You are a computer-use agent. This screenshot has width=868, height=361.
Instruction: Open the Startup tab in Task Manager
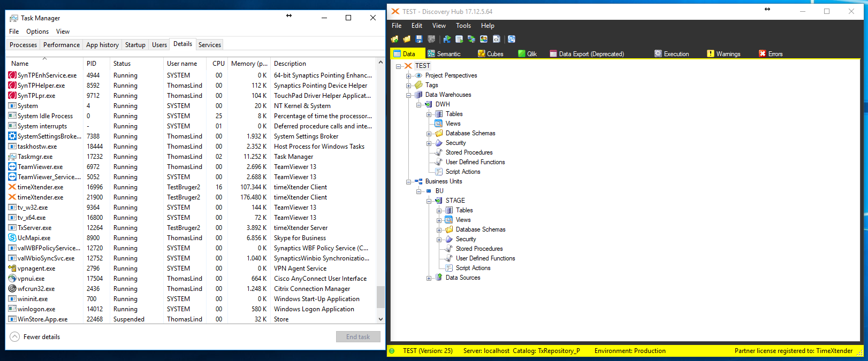(135, 45)
